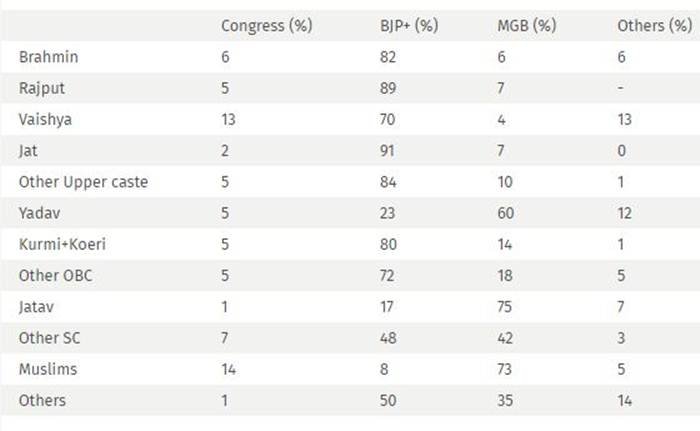Image resolution: width=700 pixels, height=431 pixels.
Task: Select the Rajput row label
Action: [x=42, y=88]
